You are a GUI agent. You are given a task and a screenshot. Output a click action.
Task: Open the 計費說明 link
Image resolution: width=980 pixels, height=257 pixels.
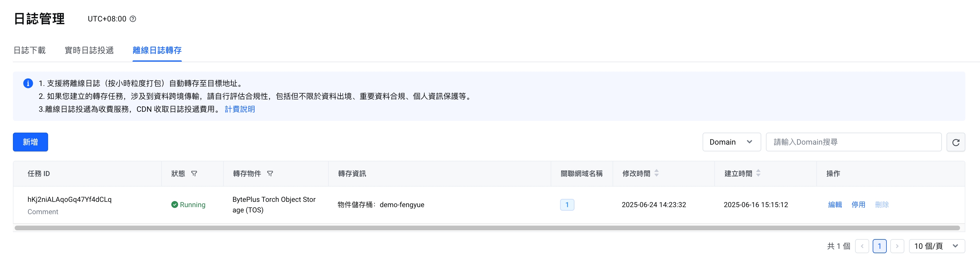pyautogui.click(x=240, y=109)
